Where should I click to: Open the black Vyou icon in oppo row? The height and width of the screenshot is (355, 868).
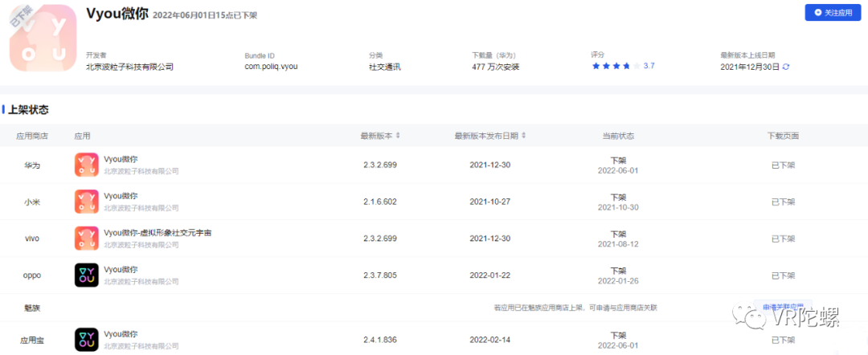[86, 275]
